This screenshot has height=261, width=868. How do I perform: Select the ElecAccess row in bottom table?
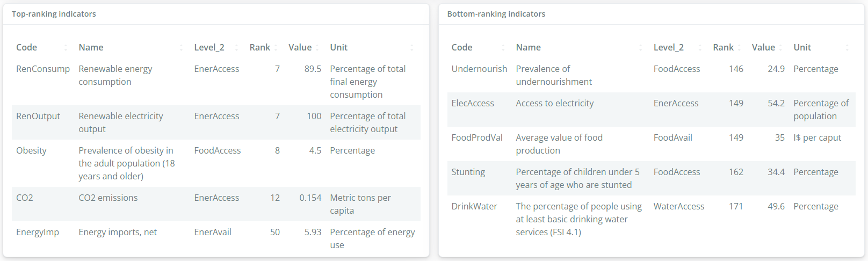click(x=652, y=110)
